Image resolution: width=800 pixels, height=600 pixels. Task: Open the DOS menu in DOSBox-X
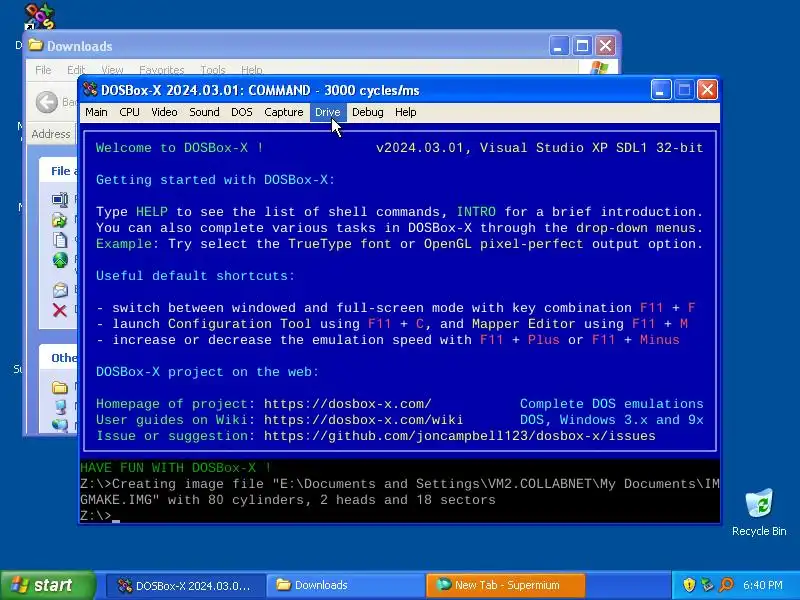point(241,112)
